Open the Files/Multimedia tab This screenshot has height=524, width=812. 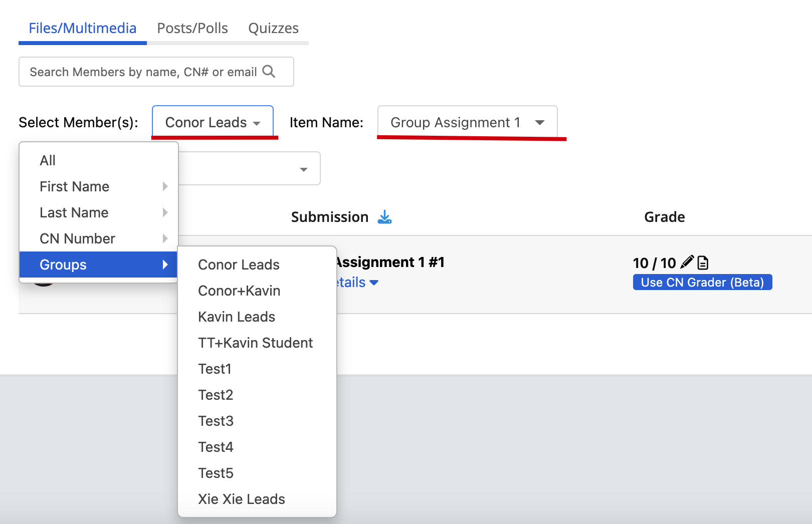pos(82,29)
